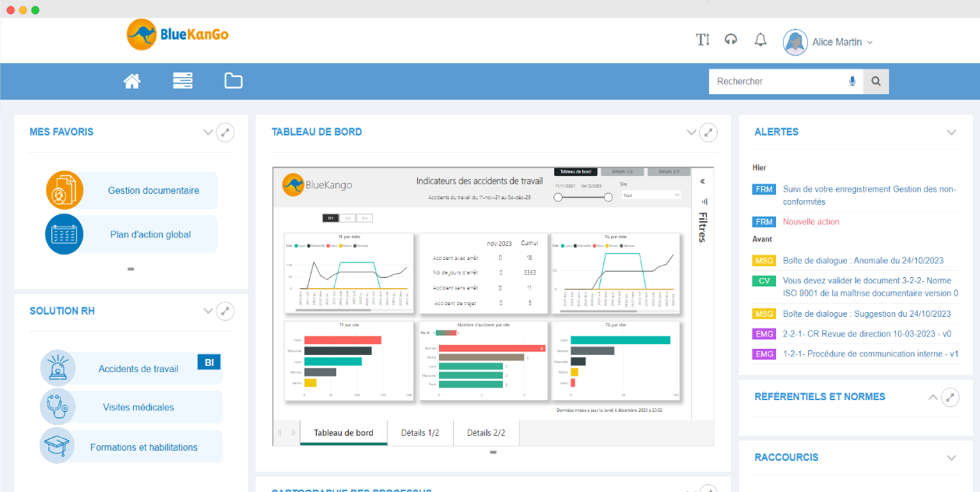This screenshot has width=980, height=492.
Task: Open Boîte de dialogue : Suggestion alert
Action: pyautogui.click(x=866, y=314)
